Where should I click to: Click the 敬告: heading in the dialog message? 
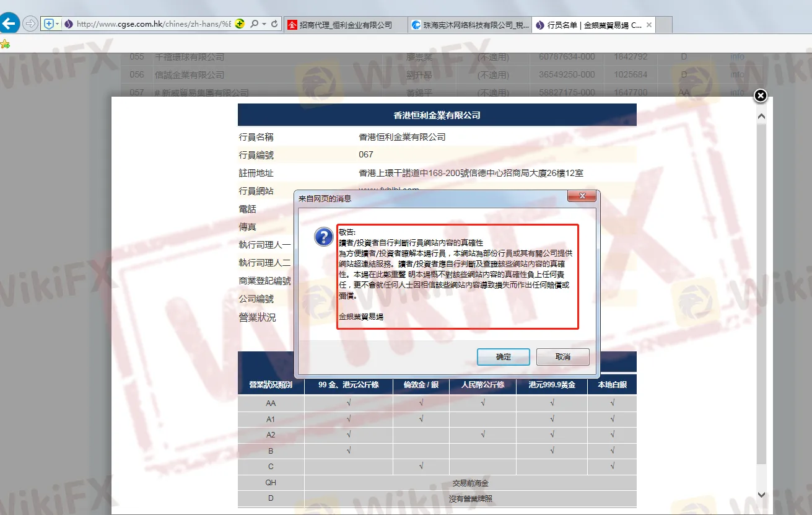pos(347,232)
